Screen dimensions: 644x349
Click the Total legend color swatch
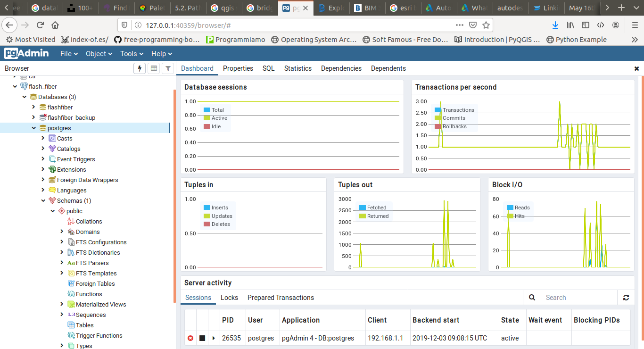[x=206, y=110]
